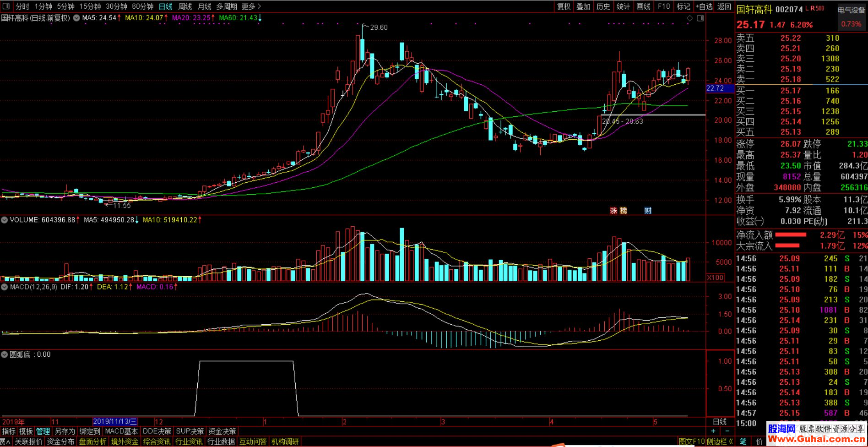Image resolution: width=868 pixels, height=447 pixels.
Task: Open the 统计 statistics button
Action: pos(623,6)
